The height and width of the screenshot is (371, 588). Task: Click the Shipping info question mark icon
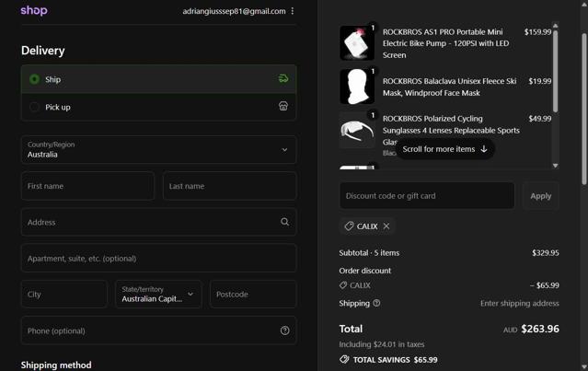pyautogui.click(x=376, y=303)
